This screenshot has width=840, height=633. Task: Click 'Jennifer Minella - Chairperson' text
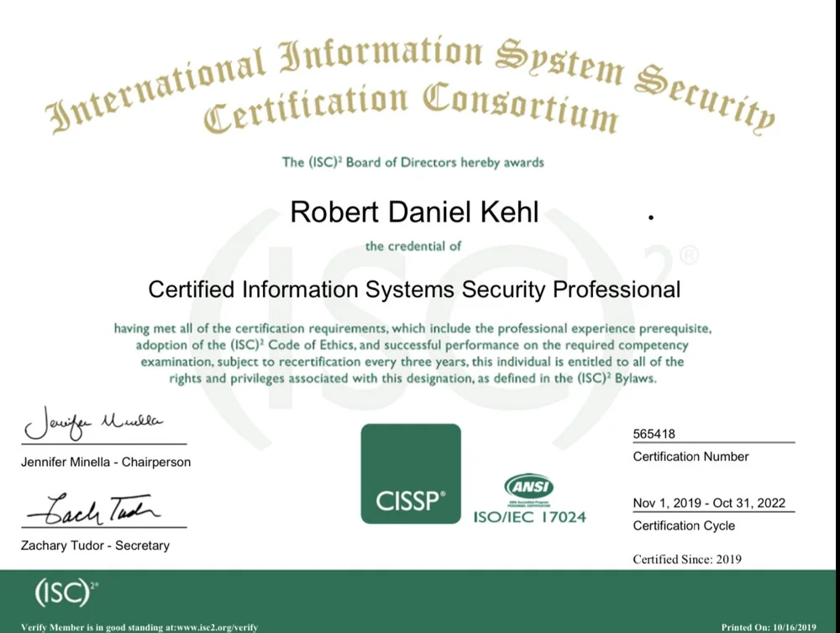[106, 462]
